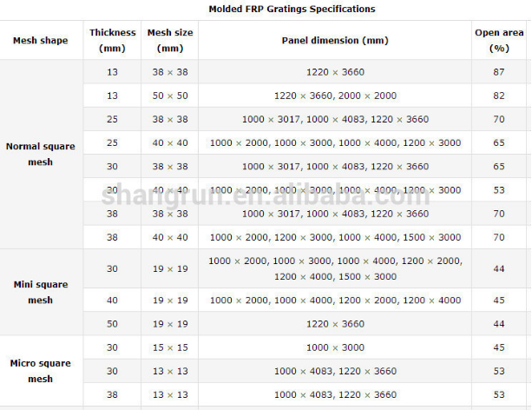
Task: Click the 'Molded FRP Gratings Specifications' title
Action: pos(292,9)
